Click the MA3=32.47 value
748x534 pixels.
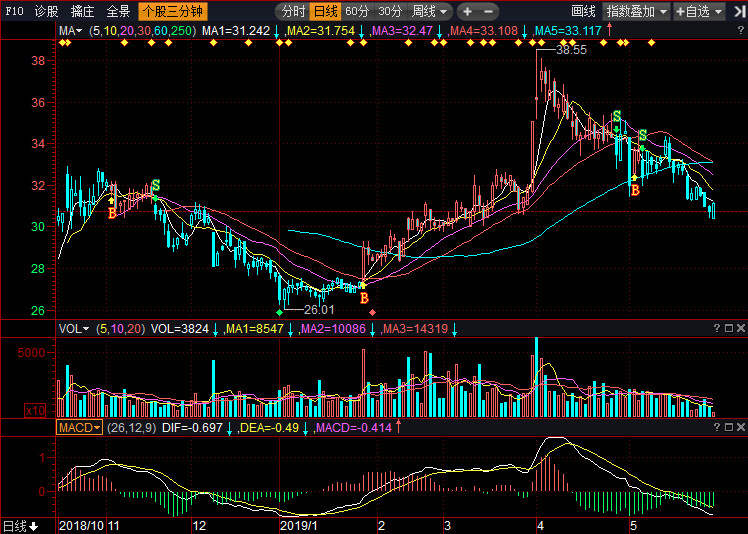pos(402,31)
